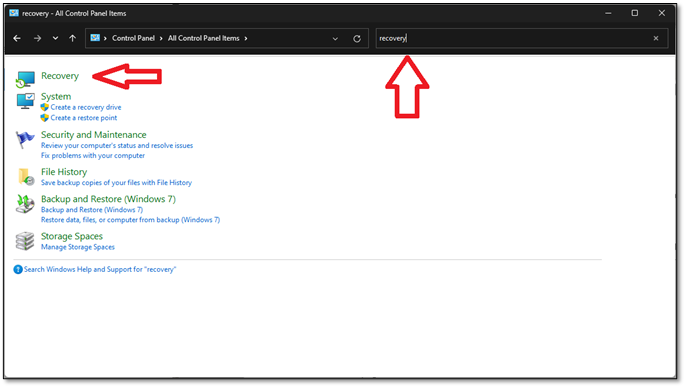Go up one level with up arrow

point(73,38)
